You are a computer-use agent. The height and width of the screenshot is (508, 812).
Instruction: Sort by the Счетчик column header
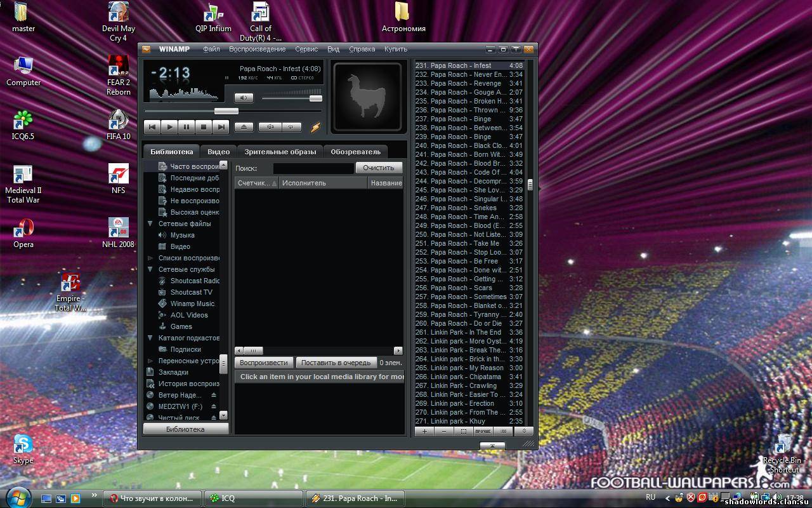(x=256, y=183)
